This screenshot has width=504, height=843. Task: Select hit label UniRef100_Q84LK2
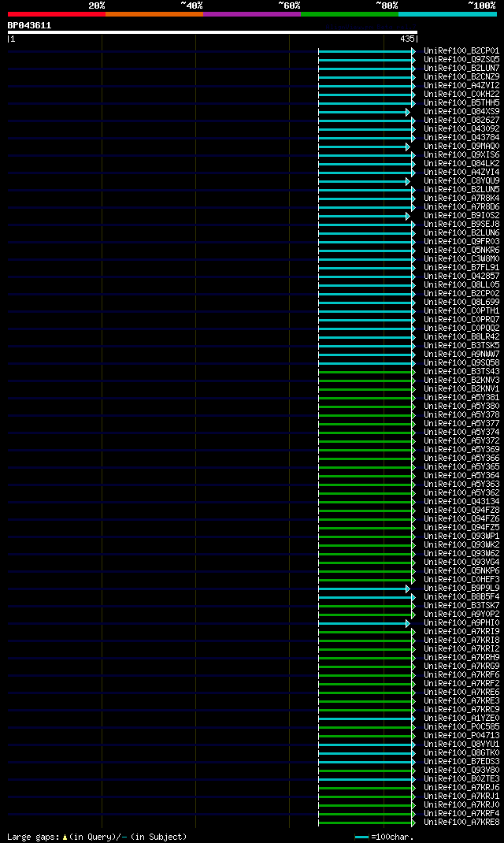(461, 163)
